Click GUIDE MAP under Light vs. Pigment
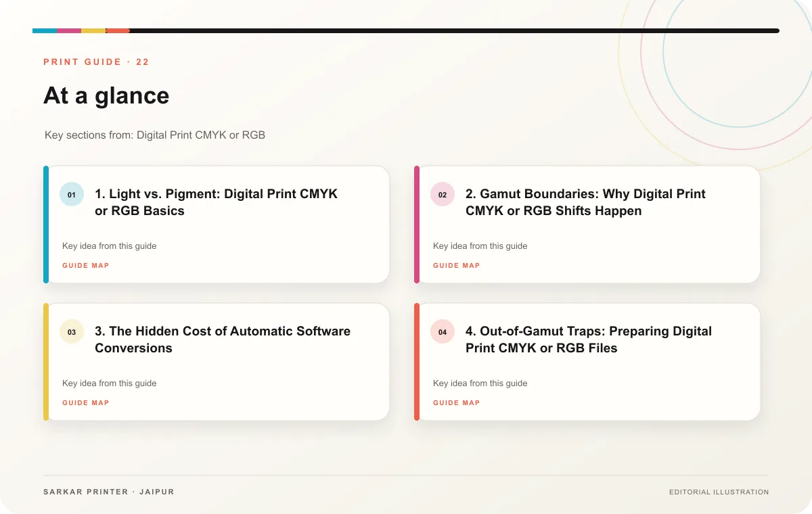Viewport: 812px width, 514px height. click(85, 266)
